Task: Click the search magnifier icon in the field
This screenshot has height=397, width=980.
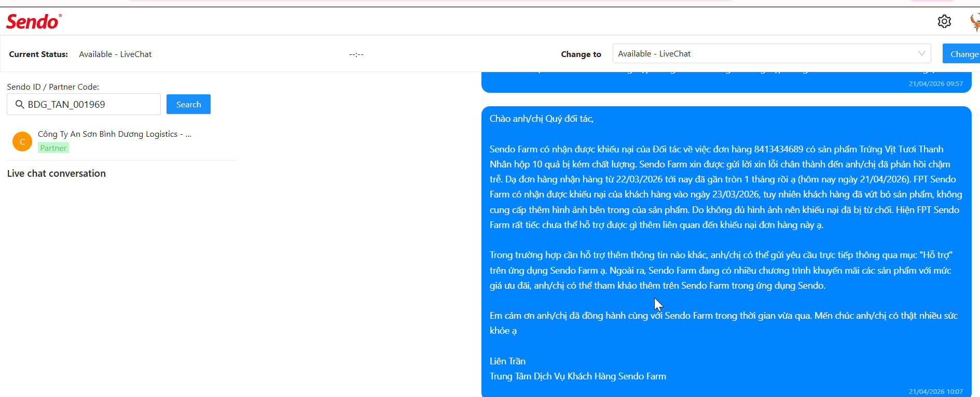Action: [x=20, y=104]
